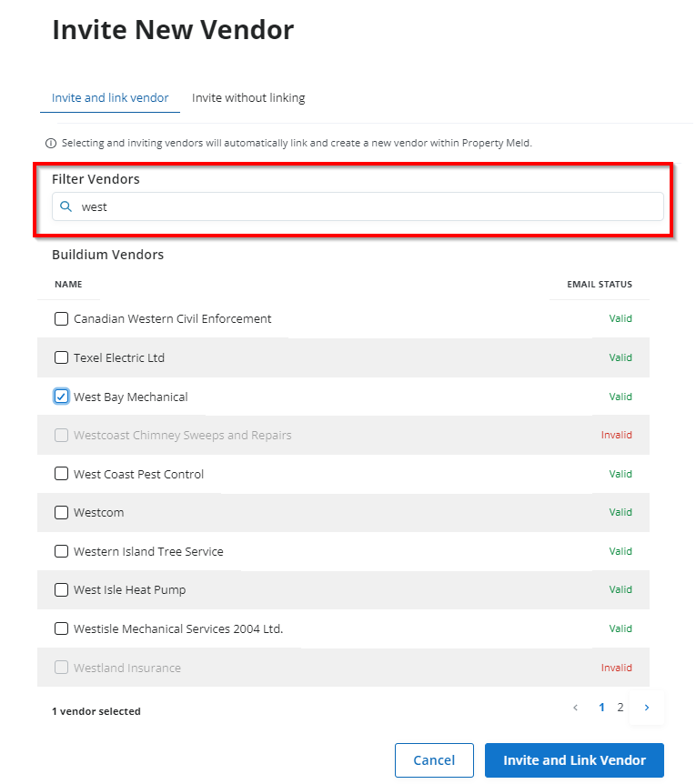
Task: Tick the West Coast Pest Control checkbox
Action: point(62,474)
